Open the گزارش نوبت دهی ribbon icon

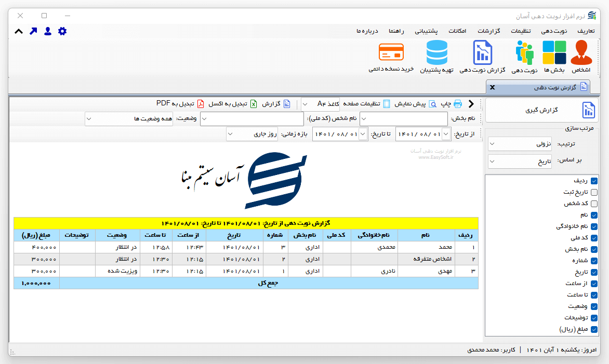[482, 52]
